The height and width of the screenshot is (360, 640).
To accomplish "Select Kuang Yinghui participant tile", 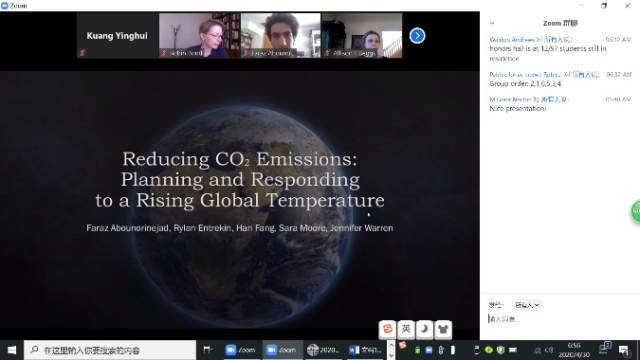I will (117, 36).
